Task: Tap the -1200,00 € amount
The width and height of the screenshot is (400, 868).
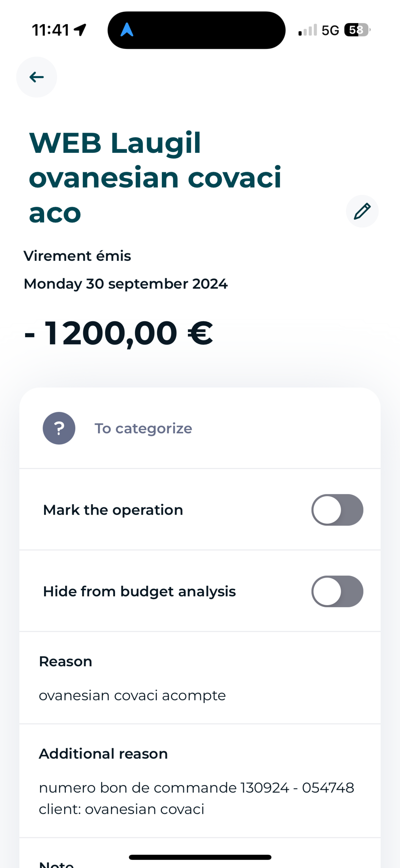Action: tap(119, 333)
